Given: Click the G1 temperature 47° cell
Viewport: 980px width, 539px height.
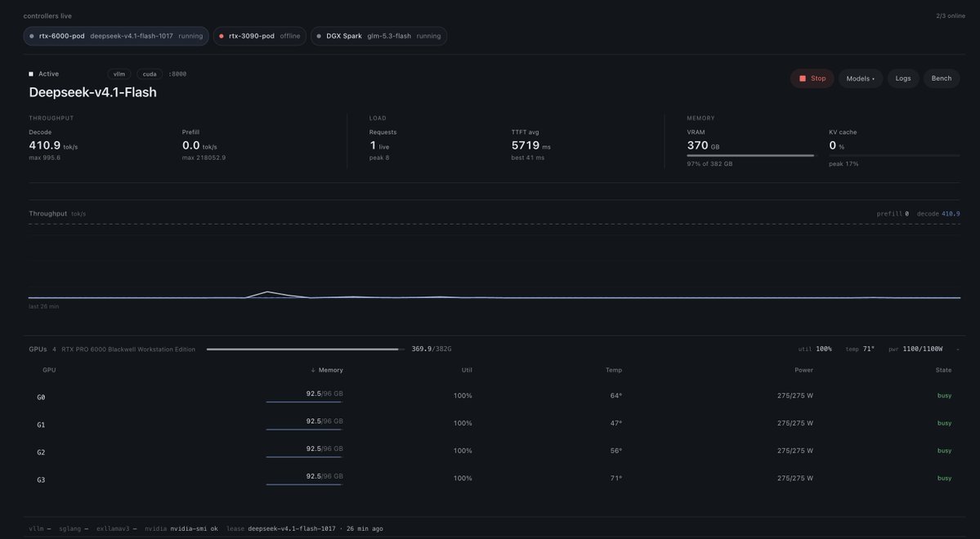Looking at the screenshot, I should (x=615, y=424).
